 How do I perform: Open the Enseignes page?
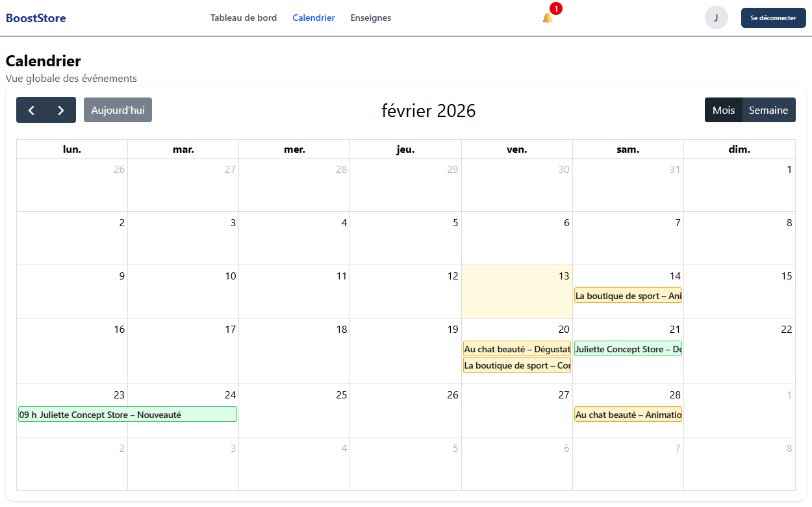[370, 18]
